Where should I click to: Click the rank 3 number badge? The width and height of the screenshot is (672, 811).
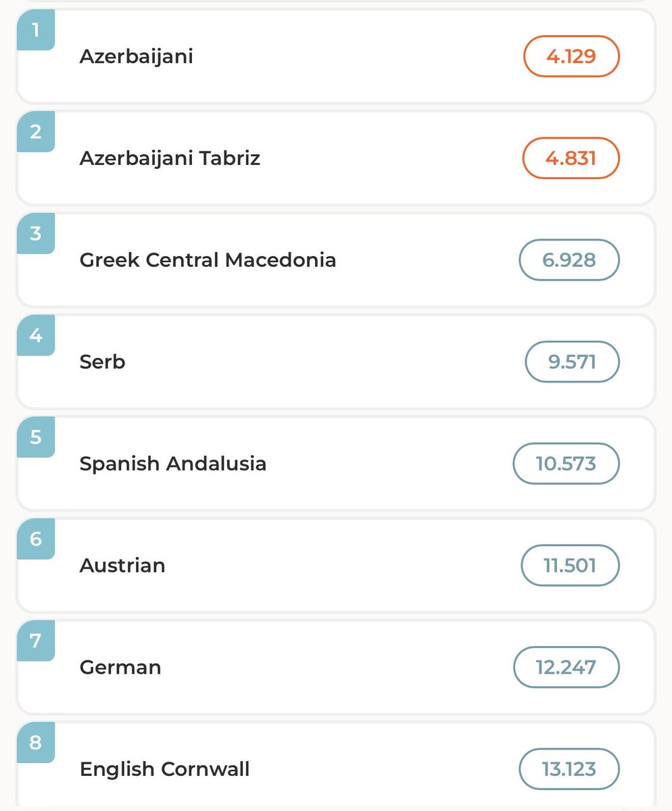click(x=36, y=234)
